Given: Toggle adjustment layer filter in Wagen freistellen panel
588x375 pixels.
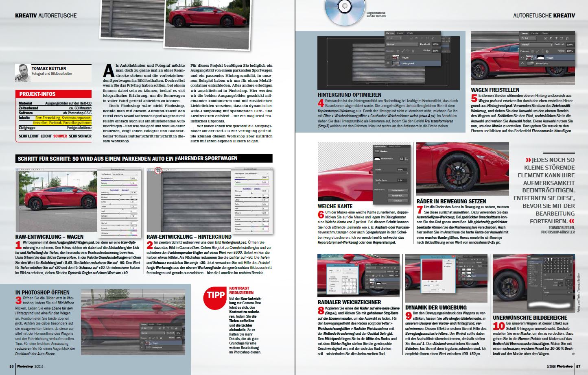Looking at the screenshot, I should 551,38.
